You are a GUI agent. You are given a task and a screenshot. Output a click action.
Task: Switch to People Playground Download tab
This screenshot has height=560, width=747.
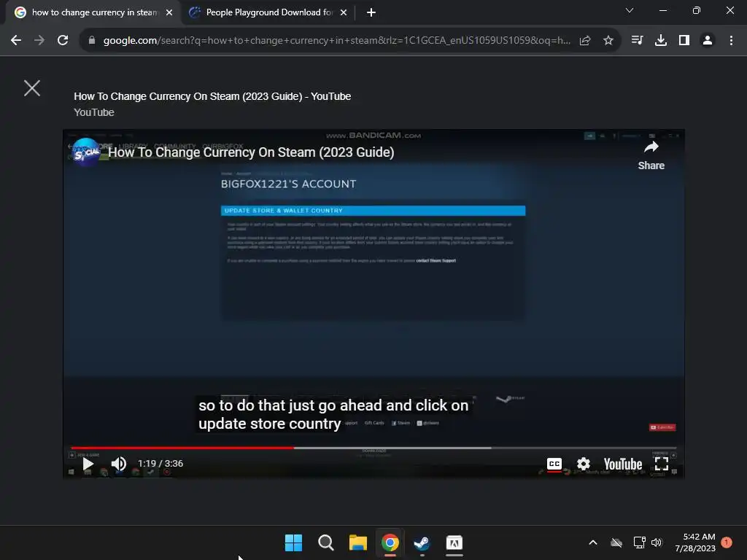269,12
